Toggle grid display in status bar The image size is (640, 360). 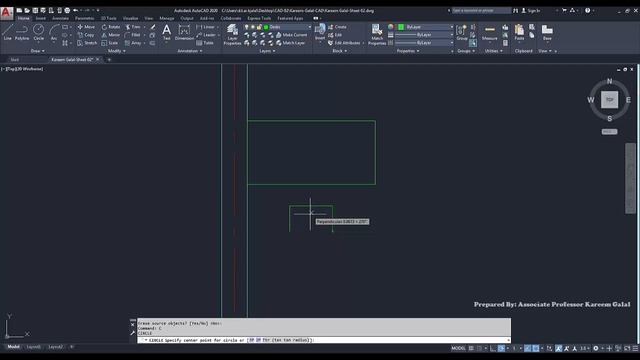pyautogui.click(x=471, y=348)
